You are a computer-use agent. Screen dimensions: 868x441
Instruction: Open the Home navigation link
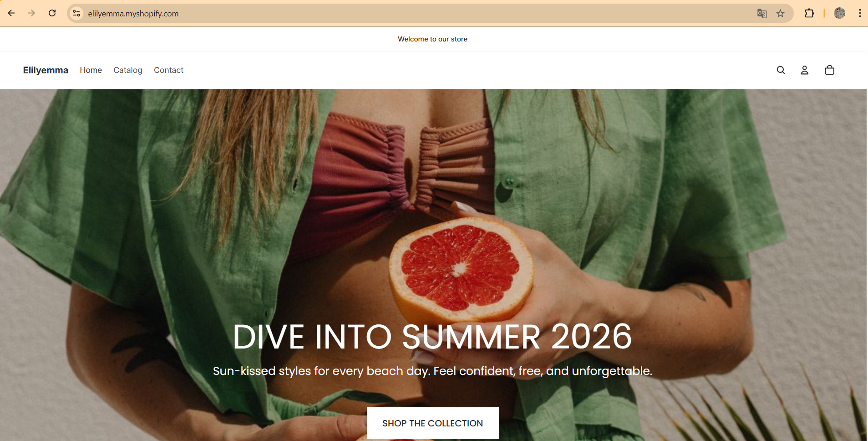pyautogui.click(x=91, y=70)
